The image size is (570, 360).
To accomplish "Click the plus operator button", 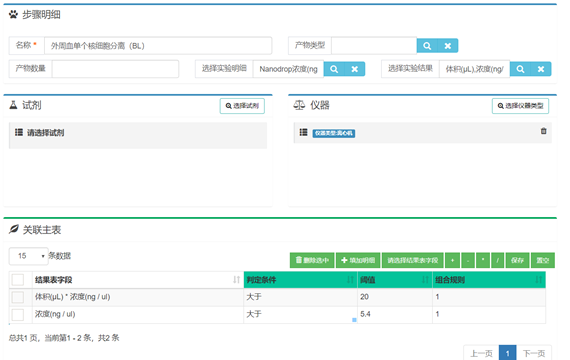I will [453, 260].
